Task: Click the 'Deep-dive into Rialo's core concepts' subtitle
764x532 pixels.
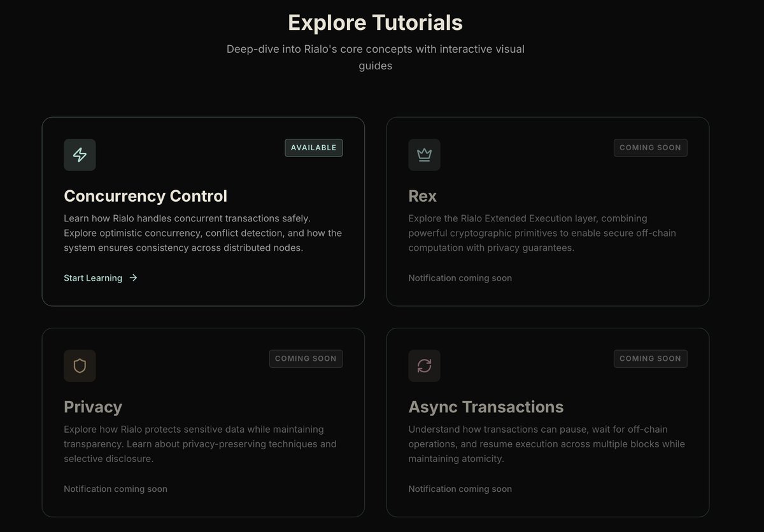Action: click(376, 57)
